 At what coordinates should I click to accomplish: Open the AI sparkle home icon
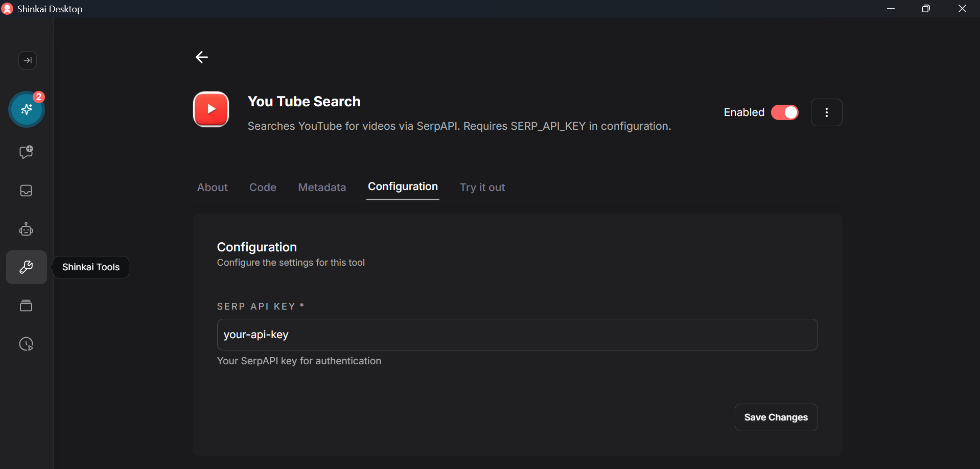click(x=27, y=109)
